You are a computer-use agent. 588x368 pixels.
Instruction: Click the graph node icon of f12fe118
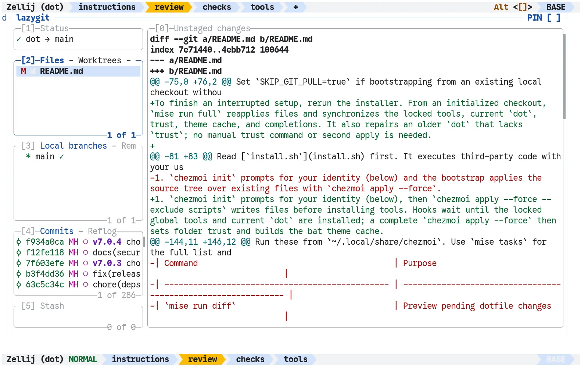click(x=19, y=252)
